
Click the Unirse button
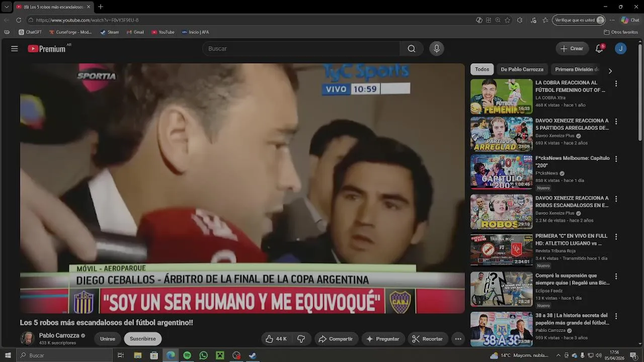tap(108, 339)
